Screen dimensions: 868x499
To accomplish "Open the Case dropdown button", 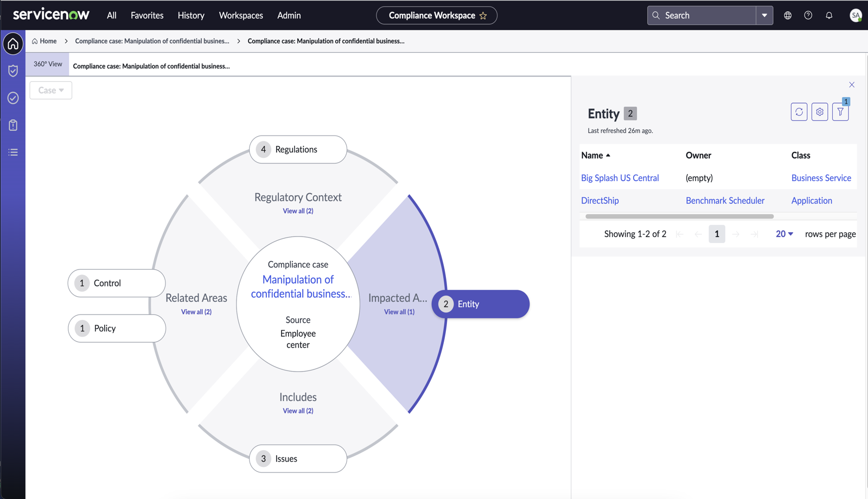I will (51, 90).
